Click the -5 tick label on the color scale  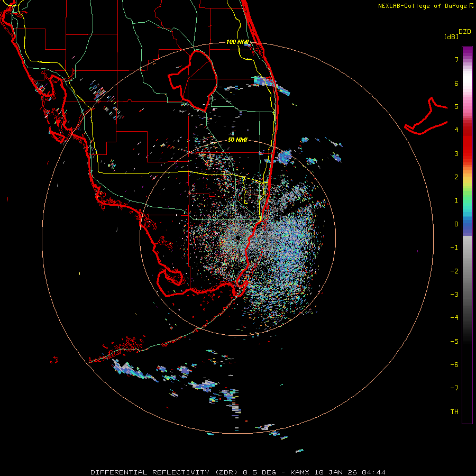tap(454, 342)
